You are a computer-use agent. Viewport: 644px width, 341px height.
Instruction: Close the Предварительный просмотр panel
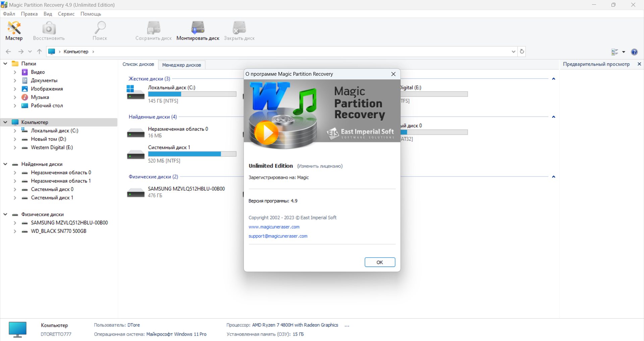[x=639, y=64]
